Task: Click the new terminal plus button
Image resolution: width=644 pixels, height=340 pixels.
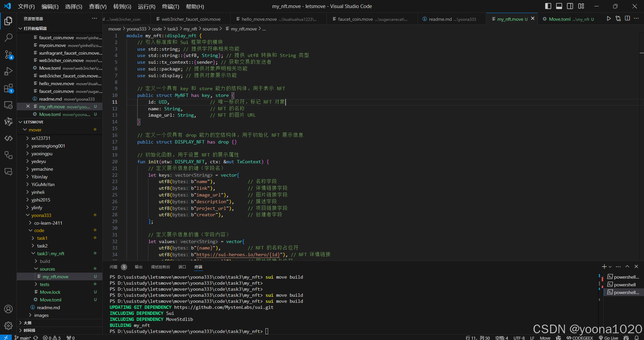Action: click(x=604, y=267)
